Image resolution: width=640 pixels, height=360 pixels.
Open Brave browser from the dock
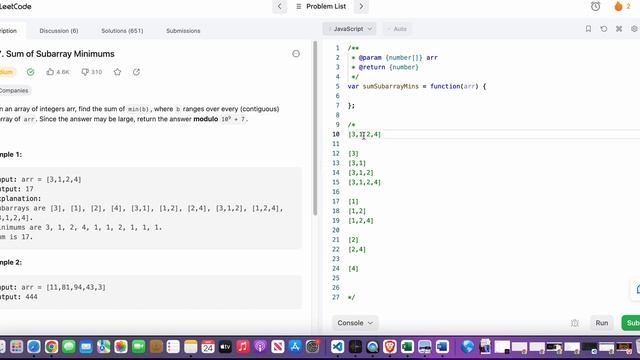(390, 347)
